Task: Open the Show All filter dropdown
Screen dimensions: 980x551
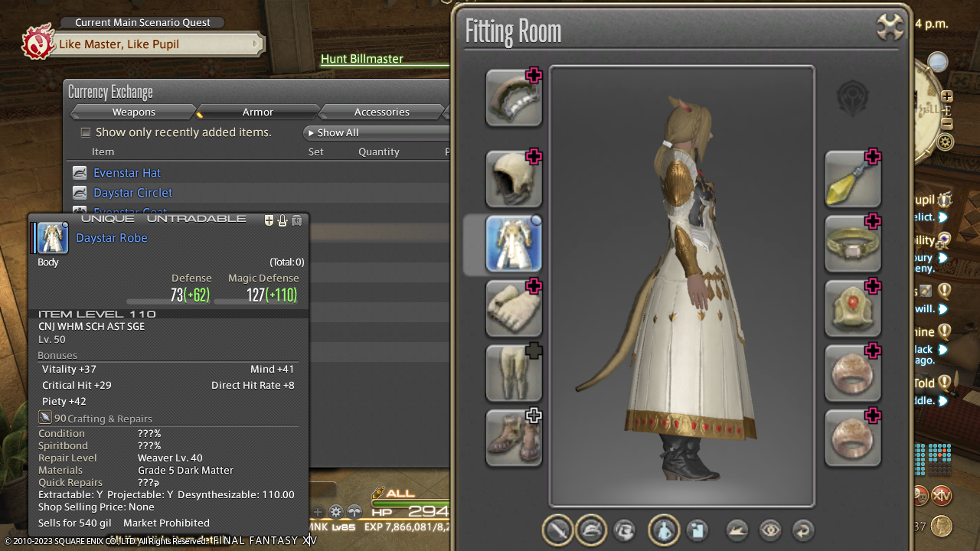Action: [375, 132]
